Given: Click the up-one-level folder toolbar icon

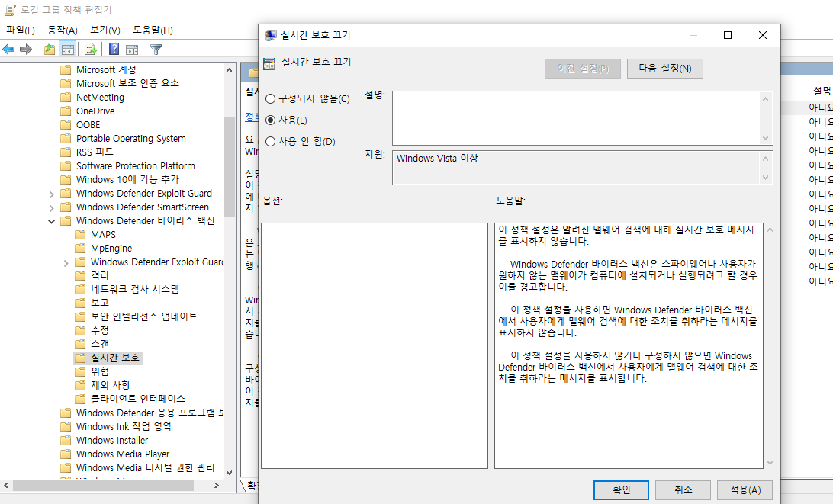Looking at the screenshot, I should [x=50, y=50].
